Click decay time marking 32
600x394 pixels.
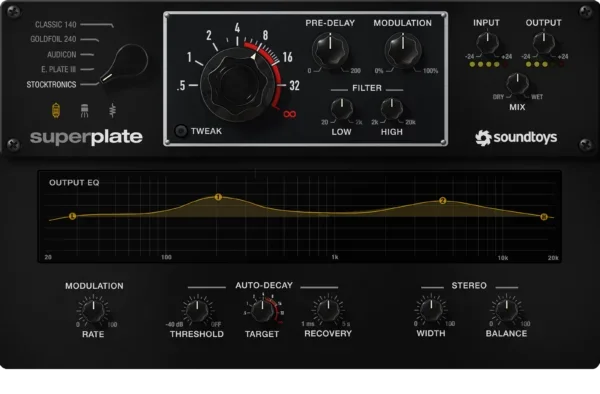click(294, 86)
